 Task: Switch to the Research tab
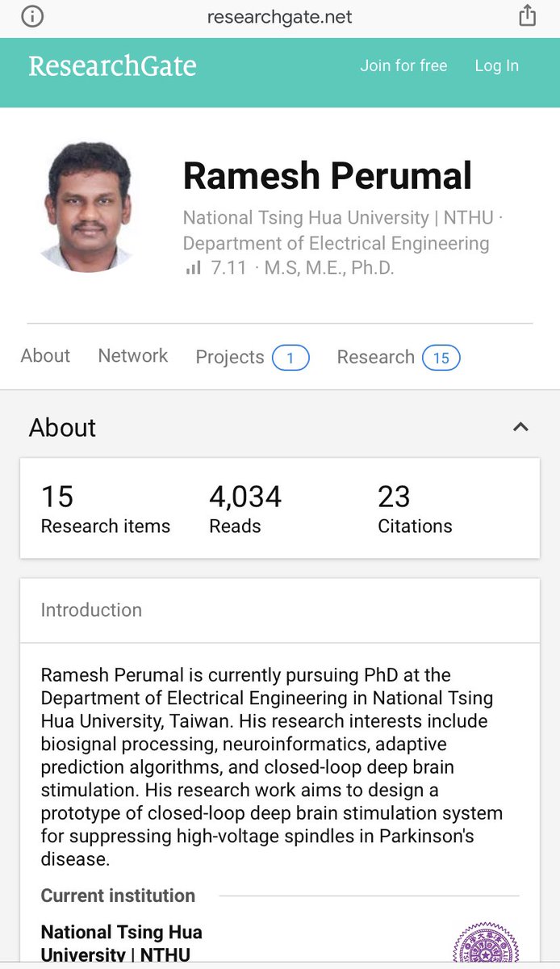tap(399, 357)
